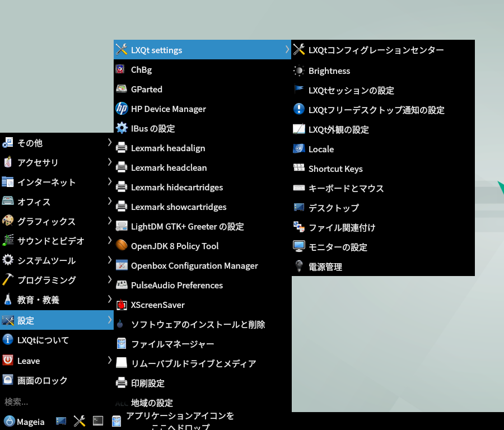The height and width of the screenshot is (430, 504).
Task: Select 画面のロック menu entry
Action: pos(57,380)
